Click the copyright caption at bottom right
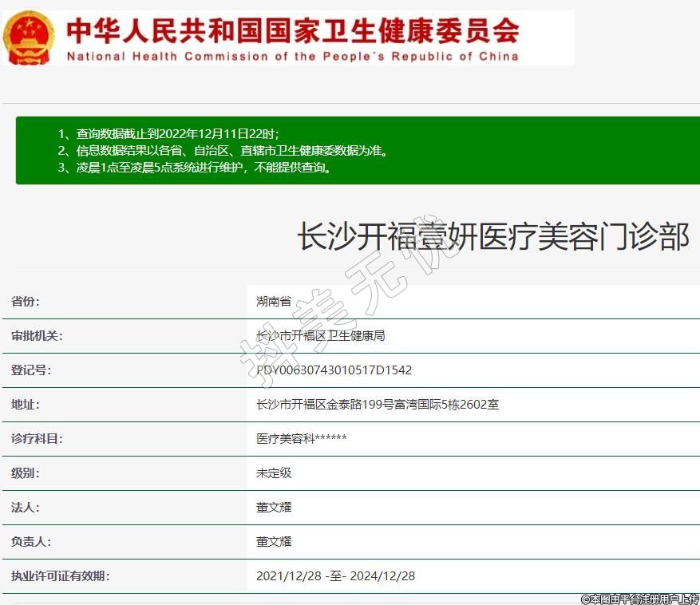 tap(639, 599)
